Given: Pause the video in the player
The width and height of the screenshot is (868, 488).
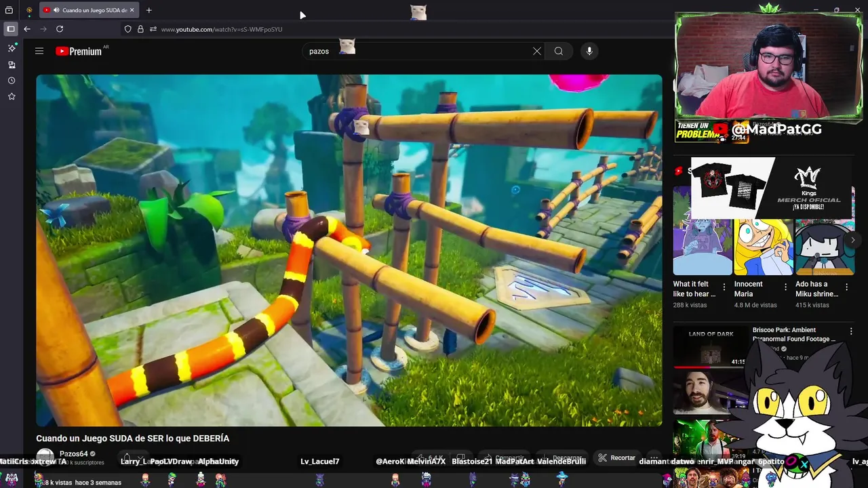Looking at the screenshot, I should click(349, 250).
